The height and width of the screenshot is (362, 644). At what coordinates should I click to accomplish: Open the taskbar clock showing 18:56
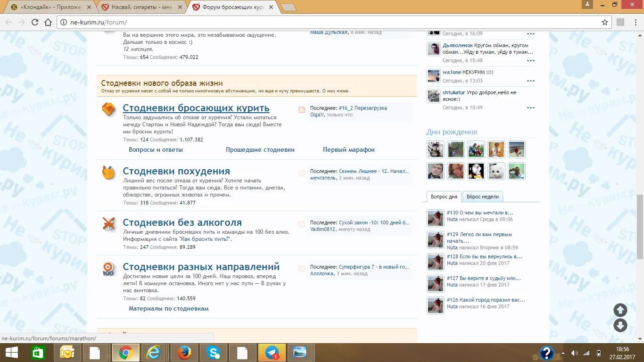coord(623,353)
